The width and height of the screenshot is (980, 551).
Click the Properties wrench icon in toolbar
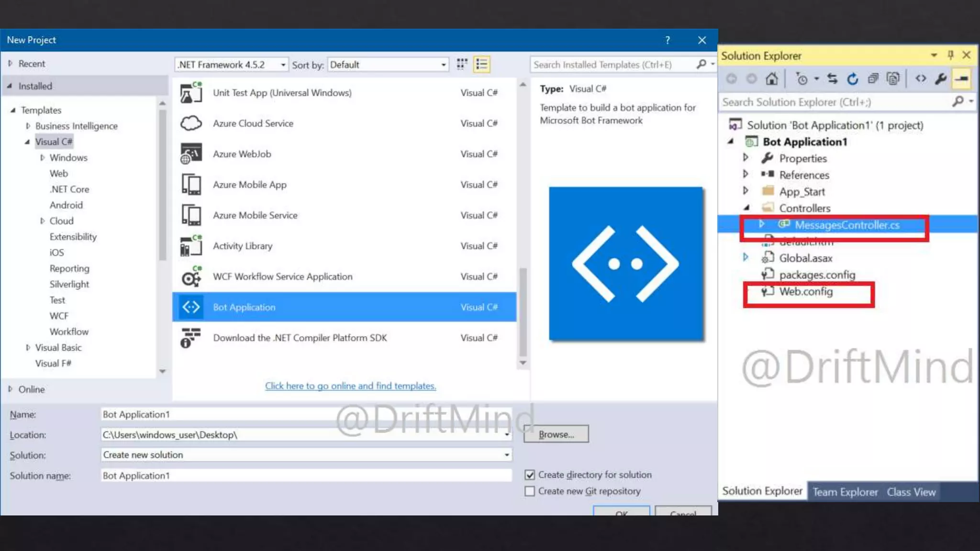(941, 79)
